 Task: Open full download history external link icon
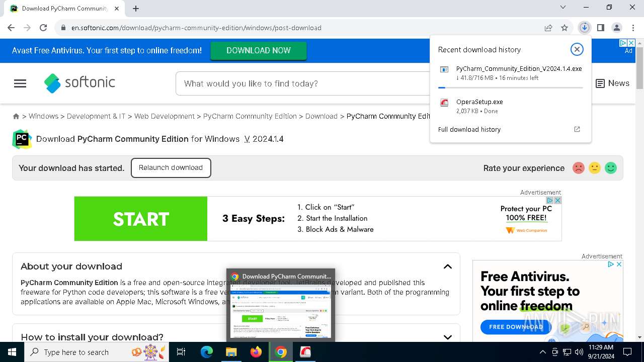(577, 129)
